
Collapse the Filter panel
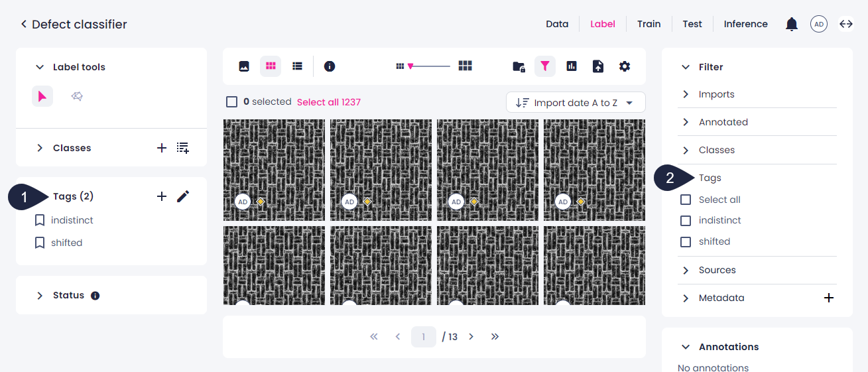coord(686,68)
